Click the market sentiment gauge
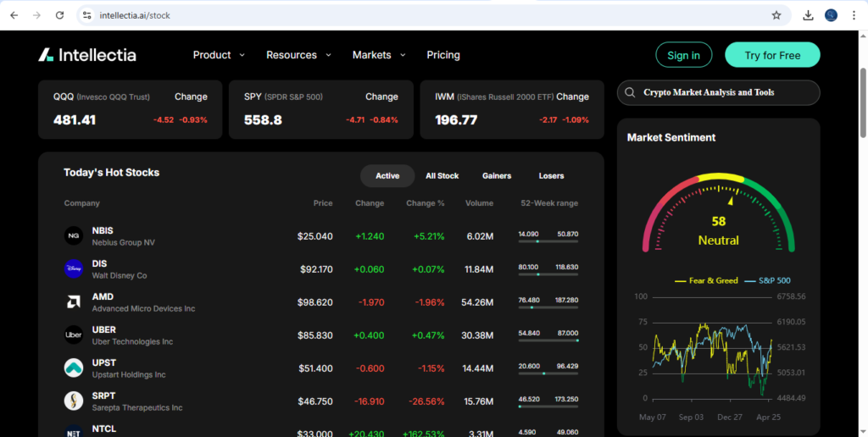 coord(719,213)
